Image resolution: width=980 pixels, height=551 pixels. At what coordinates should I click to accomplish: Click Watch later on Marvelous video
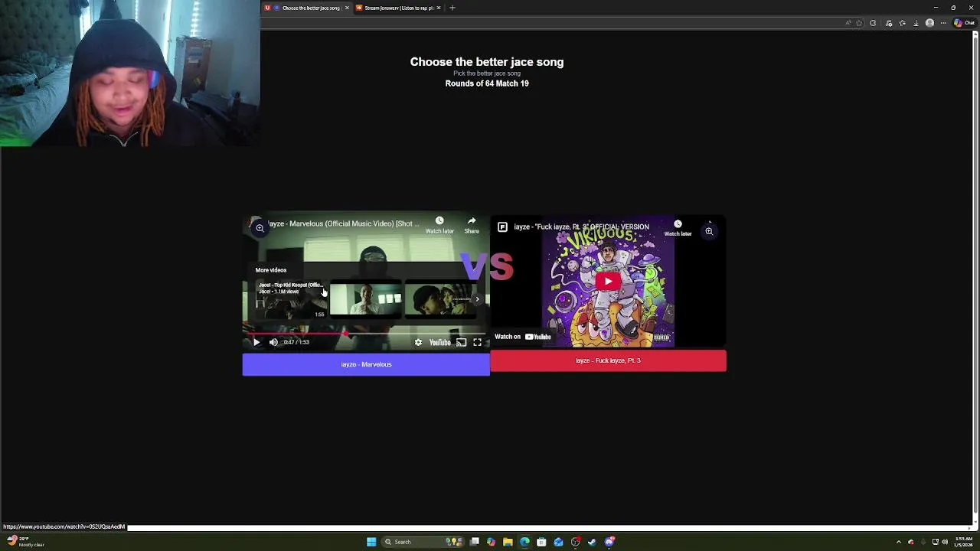click(x=439, y=225)
